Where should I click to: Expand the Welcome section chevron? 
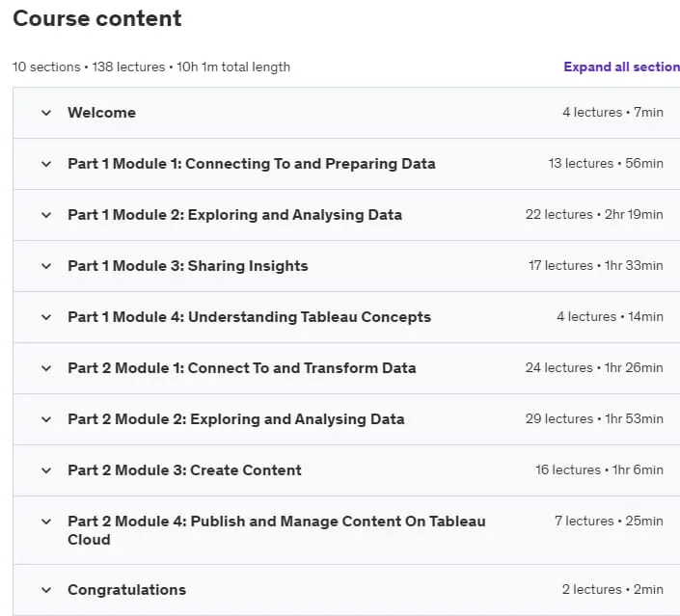46,113
